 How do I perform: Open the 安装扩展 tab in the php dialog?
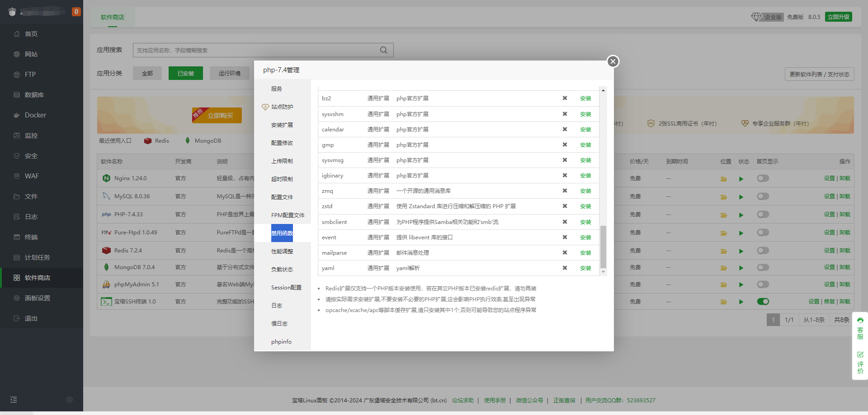pyautogui.click(x=283, y=125)
